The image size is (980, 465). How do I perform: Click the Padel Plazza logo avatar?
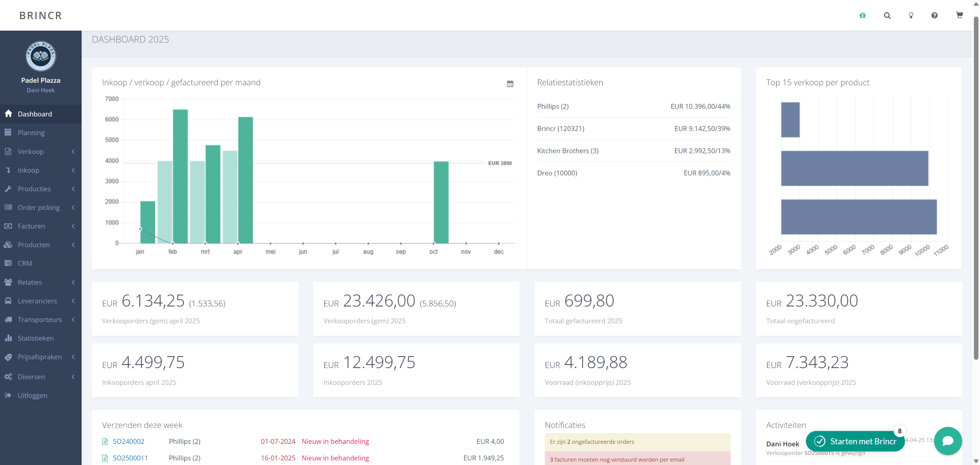(x=41, y=56)
